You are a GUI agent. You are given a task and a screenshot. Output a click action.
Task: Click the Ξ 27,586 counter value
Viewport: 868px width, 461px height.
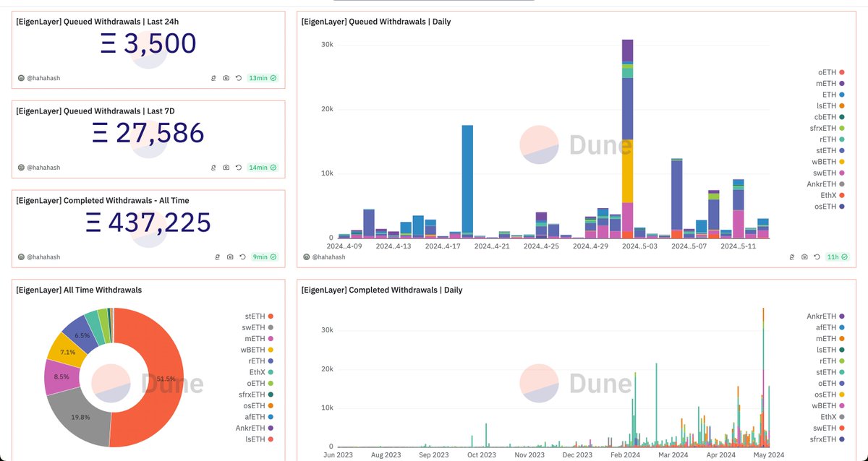pos(148,134)
